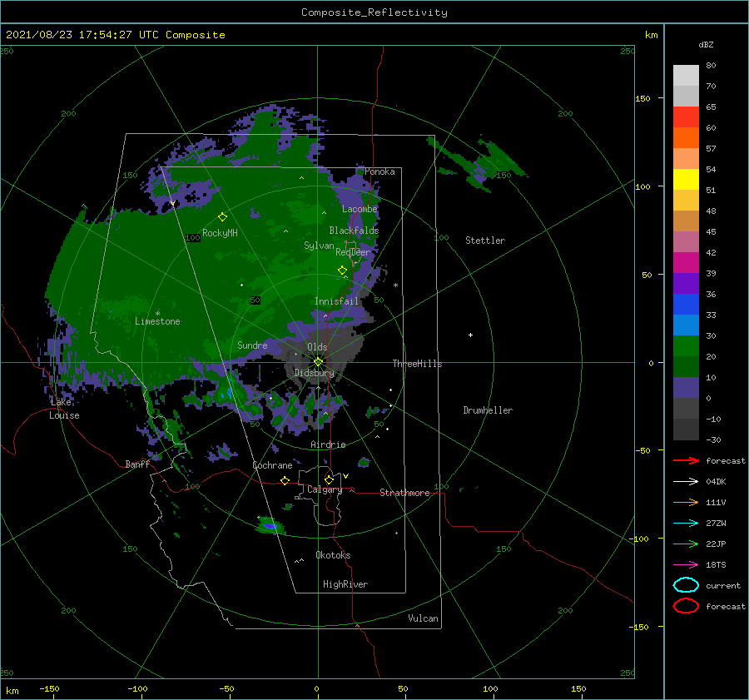Click the RedDeer city label
The height and width of the screenshot is (700, 749).
tap(353, 252)
